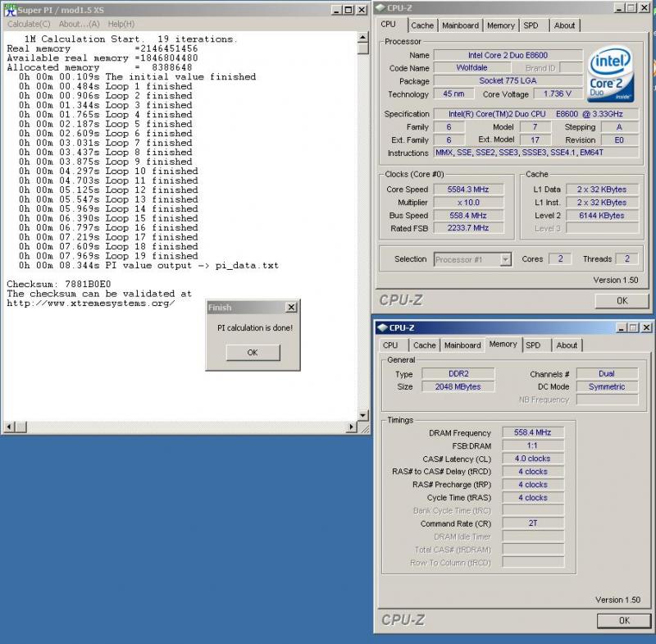Click the 'Checksum: 7881B0E0' line in Super PI
The image size is (656, 644).
(x=59, y=284)
